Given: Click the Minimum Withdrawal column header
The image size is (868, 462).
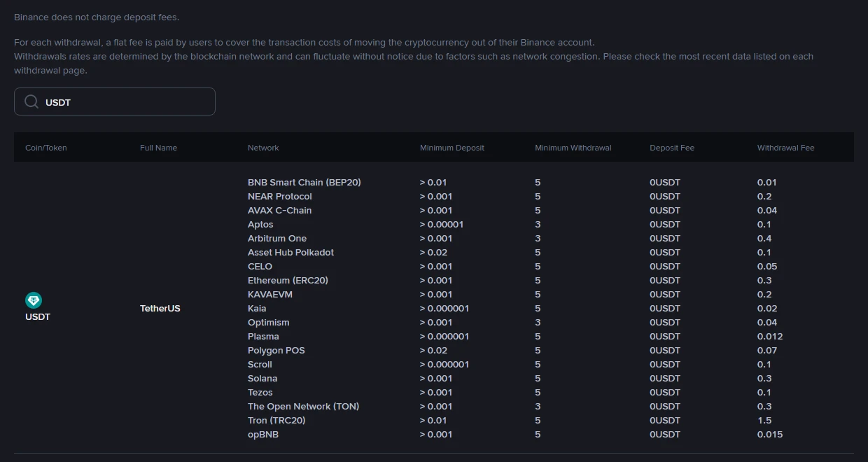Looking at the screenshot, I should click(573, 148).
